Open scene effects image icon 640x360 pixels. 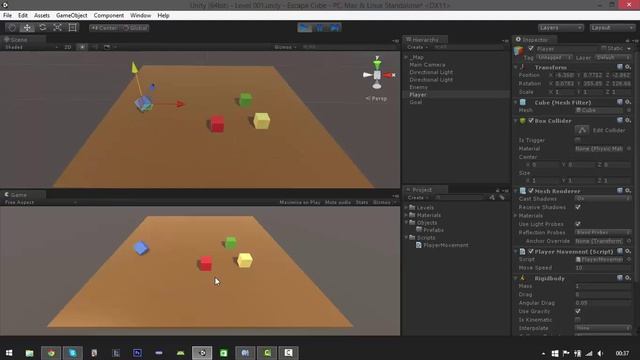(107, 47)
